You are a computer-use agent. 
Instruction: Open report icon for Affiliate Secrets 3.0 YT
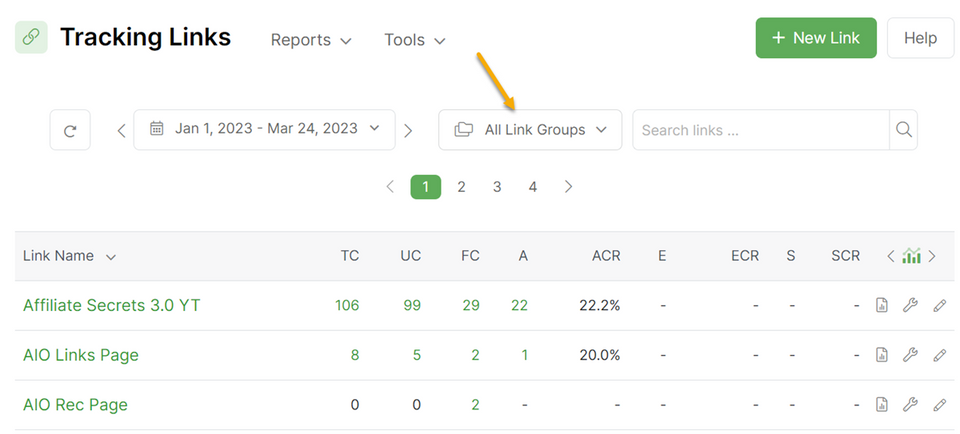882,305
